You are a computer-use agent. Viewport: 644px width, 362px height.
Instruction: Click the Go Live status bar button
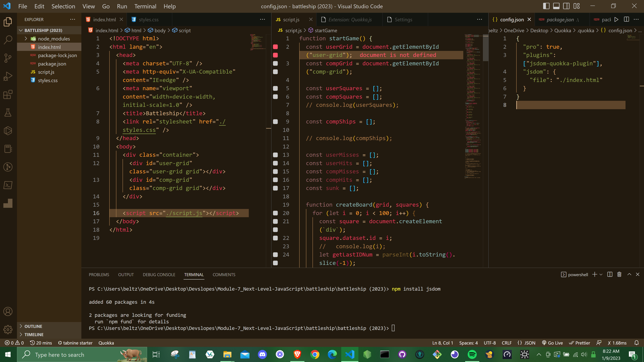552,343
